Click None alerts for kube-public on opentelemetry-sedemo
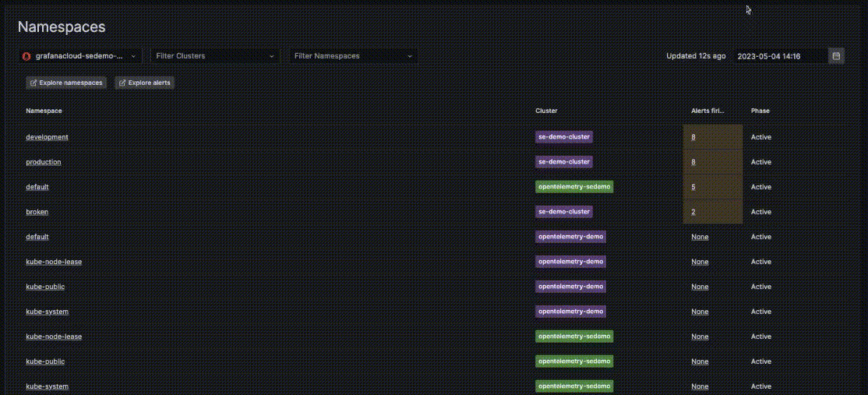This screenshot has height=395, width=868. coord(700,361)
